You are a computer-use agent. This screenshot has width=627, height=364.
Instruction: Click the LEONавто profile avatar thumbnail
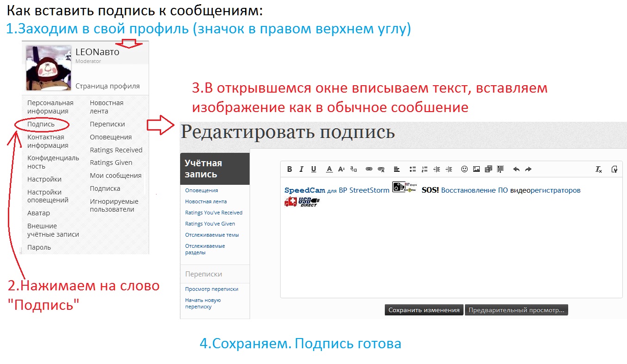tap(49, 68)
